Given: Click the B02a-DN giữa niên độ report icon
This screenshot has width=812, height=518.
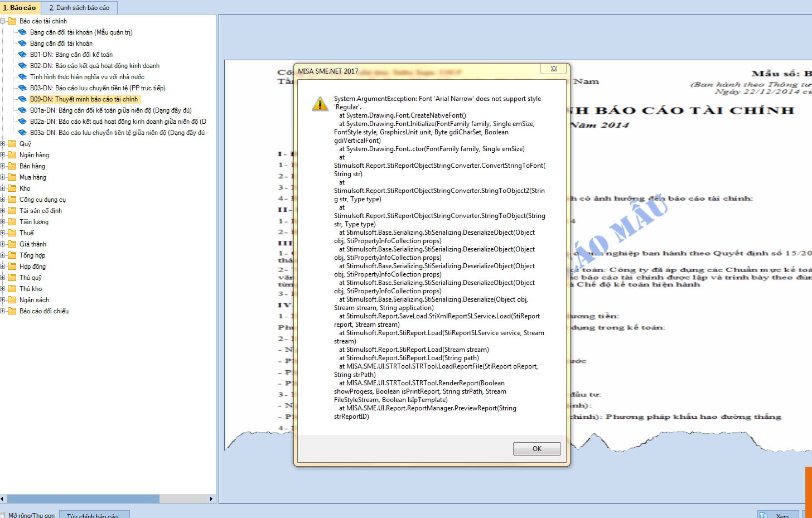Looking at the screenshot, I should pyautogui.click(x=22, y=122).
